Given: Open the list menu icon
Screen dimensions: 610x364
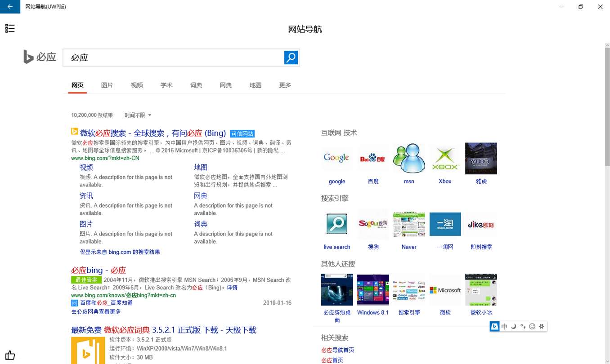Looking at the screenshot, I should (10, 28).
